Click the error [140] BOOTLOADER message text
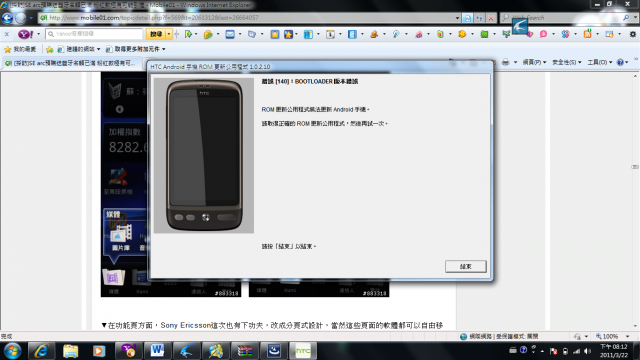Viewport: 640px width, 360px height. 310,82
